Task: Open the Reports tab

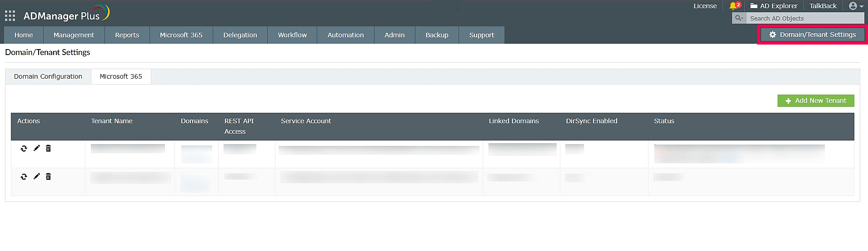Action: (x=127, y=35)
